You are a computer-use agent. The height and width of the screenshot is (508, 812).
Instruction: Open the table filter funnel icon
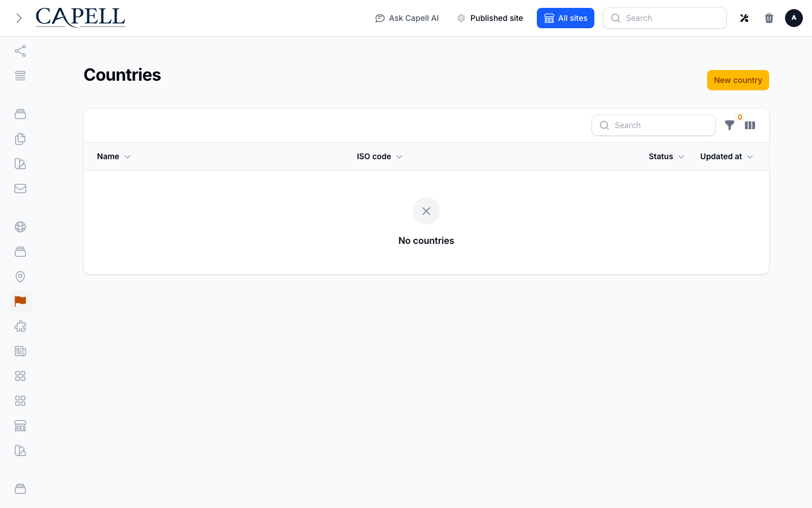coord(730,125)
